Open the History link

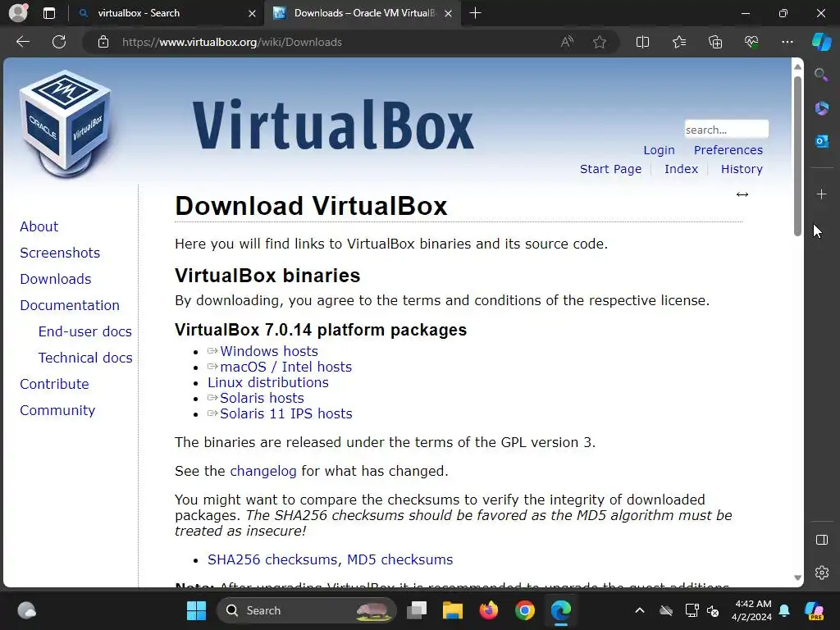(x=742, y=169)
